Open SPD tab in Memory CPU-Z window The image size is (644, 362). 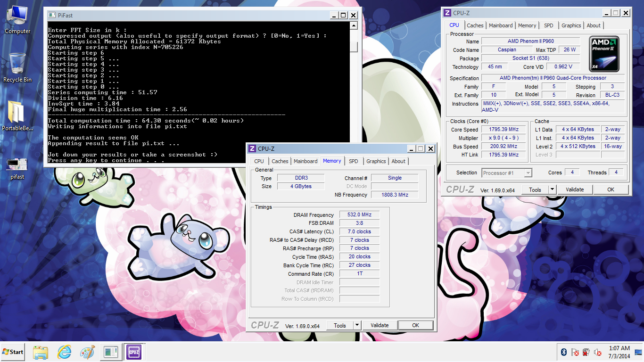(x=354, y=161)
